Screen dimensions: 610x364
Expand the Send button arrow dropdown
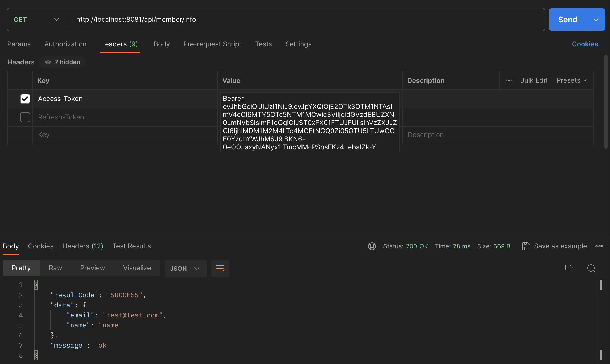click(596, 20)
